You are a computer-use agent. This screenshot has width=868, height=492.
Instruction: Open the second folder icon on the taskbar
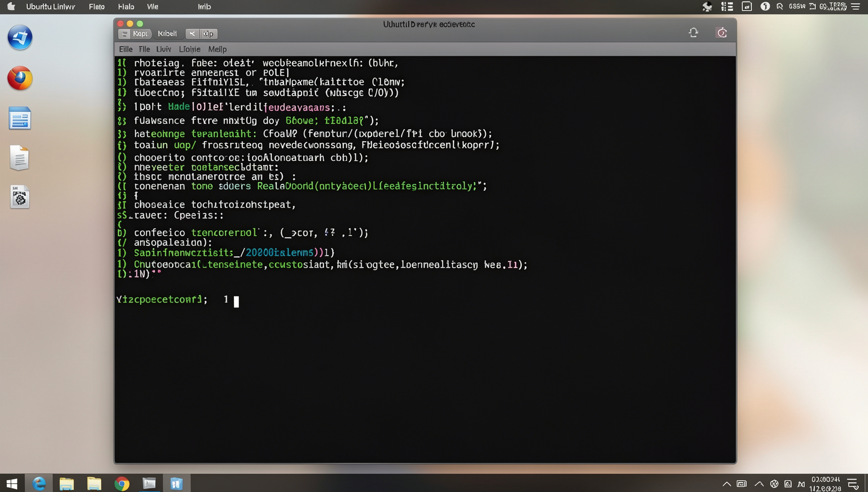[x=94, y=483]
